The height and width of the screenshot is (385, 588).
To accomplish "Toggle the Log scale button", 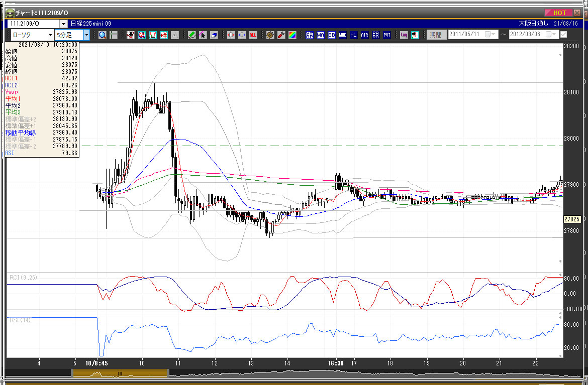I will [404, 35].
